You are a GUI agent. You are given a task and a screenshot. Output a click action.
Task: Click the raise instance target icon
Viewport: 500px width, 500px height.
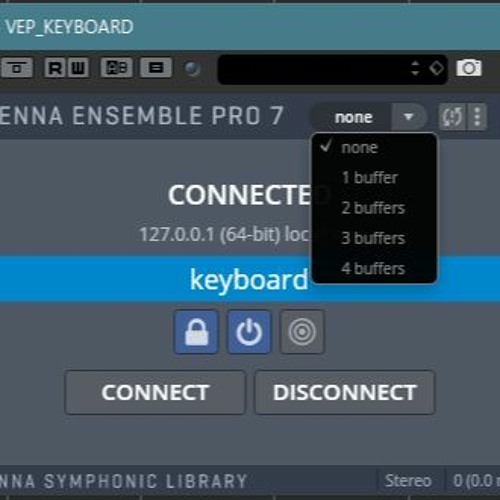pos(302,332)
